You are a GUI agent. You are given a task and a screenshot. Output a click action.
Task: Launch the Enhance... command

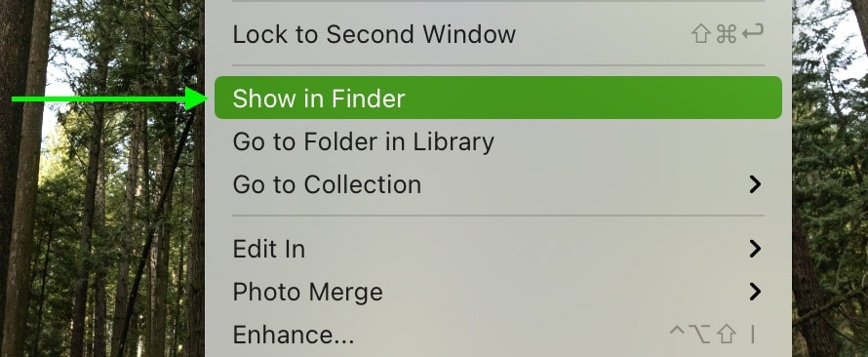click(497, 335)
